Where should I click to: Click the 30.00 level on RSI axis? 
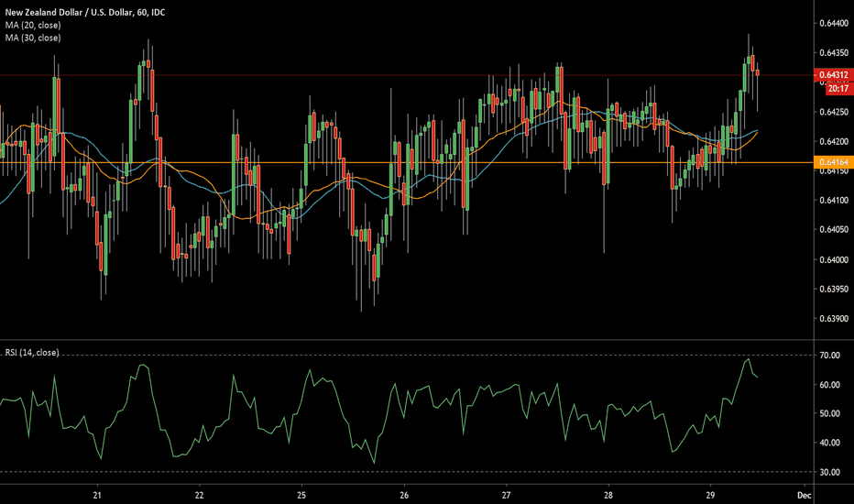831,472
